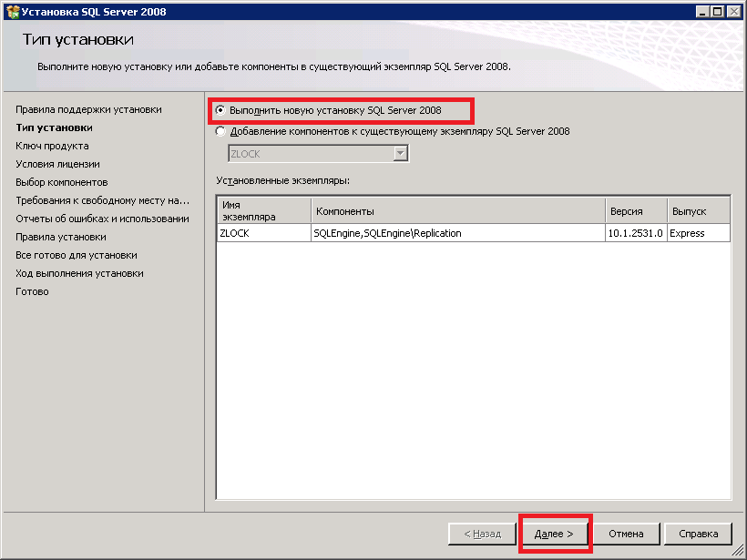747x560 pixels.
Task: Go to 'Ключ продукта' step in sidebar
Action: click(52, 146)
